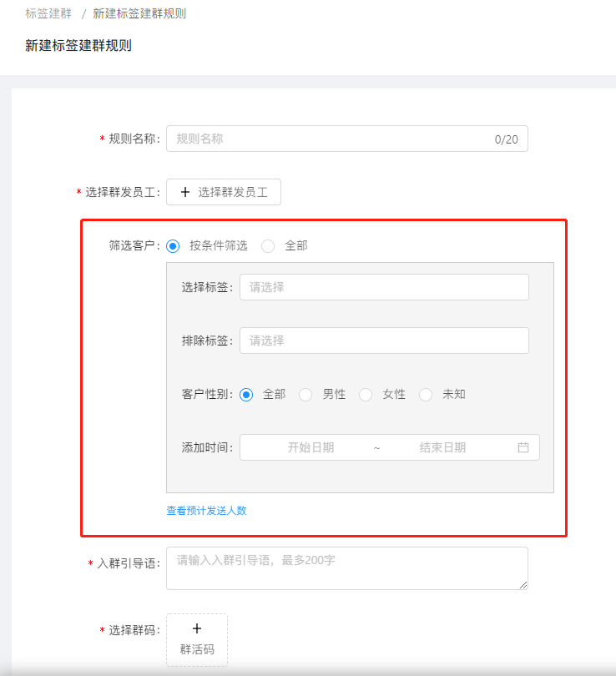The width and height of the screenshot is (616, 676).
Task: Click the 新建标签建群规则 breadcrumb item
Action: point(139,14)
